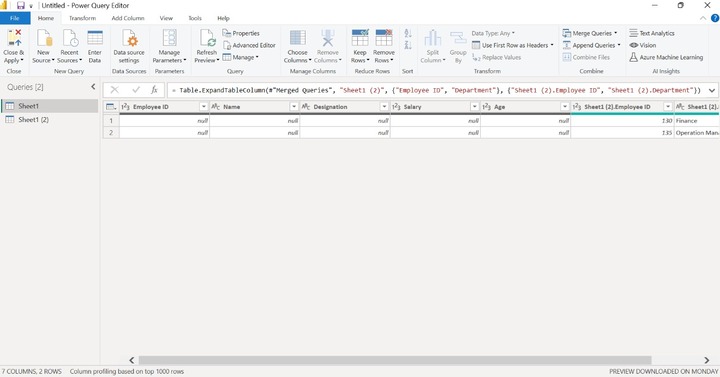
Task: Expand the formula bar with the chevron
Action: 712,90
